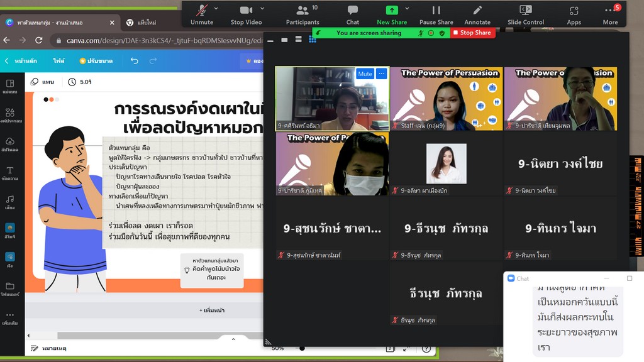Open the Zoom Chat button

click(x=352, y=15)
